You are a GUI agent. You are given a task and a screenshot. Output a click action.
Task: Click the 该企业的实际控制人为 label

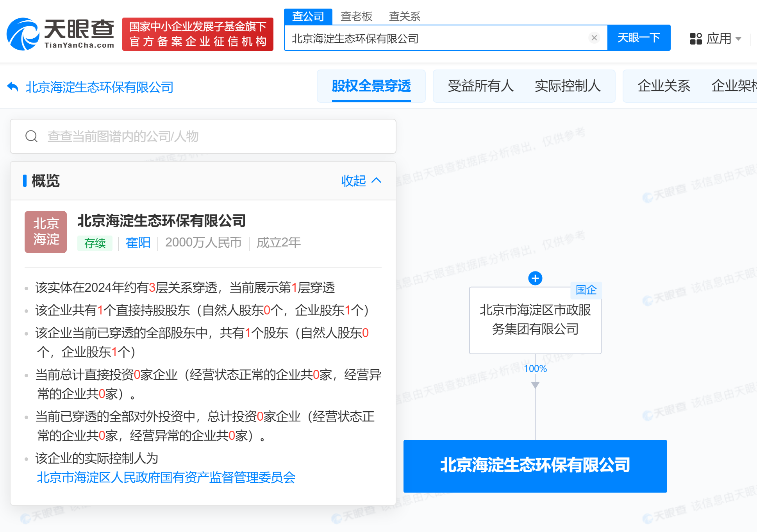tap(97, 458)
